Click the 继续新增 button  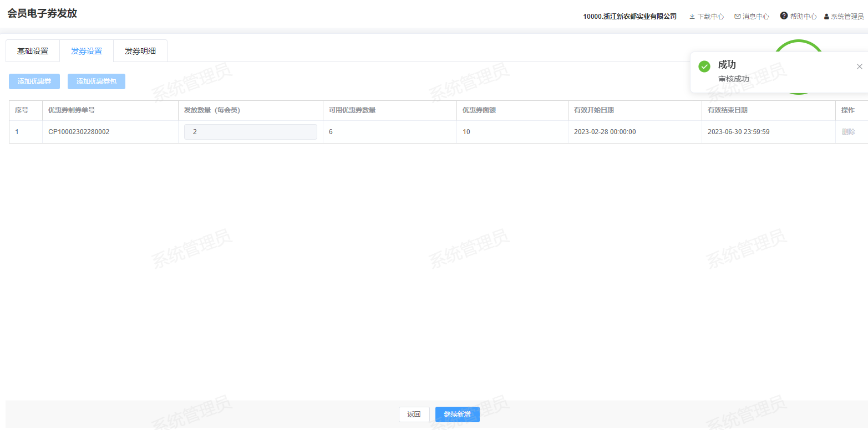pos(458,414)
